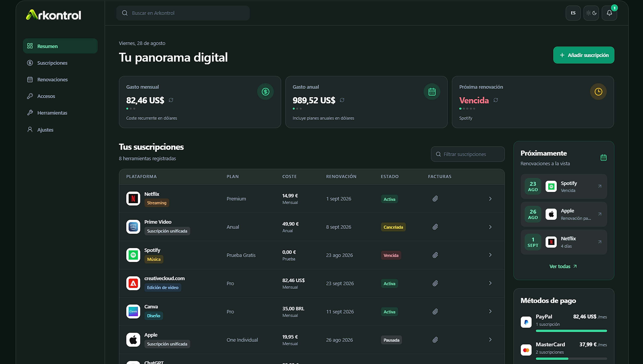Screen dimensions: 643x364
Task: Open Spotify renewal arrow in Próximamente
Action: (599, 186)
